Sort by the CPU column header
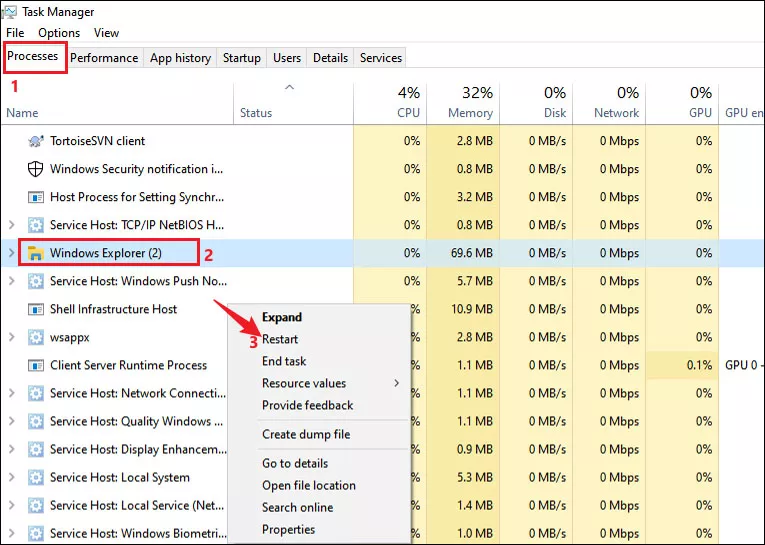Screen dimensions: 765x545 [x=390, y=103]
